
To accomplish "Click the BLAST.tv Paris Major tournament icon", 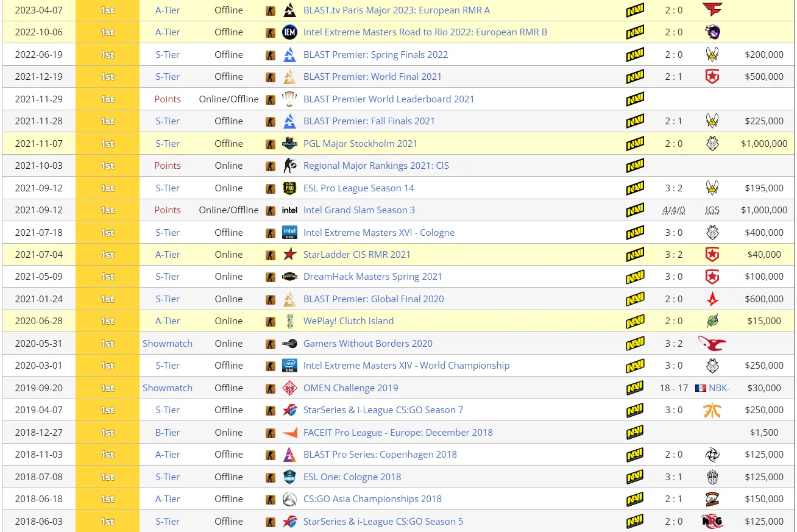I will coord(290,10).
